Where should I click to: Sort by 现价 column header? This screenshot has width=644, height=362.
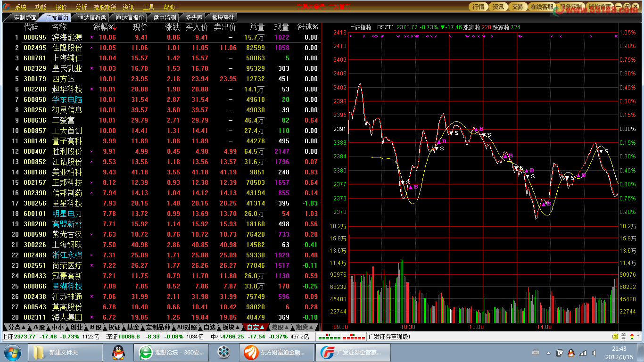click(x=140, y=27)
